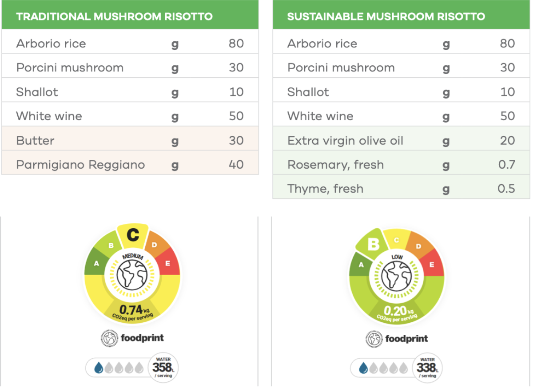Click the blue water drop under Traditional risotto
Viewport: 533px width, 392px height.
coord(99,368)
